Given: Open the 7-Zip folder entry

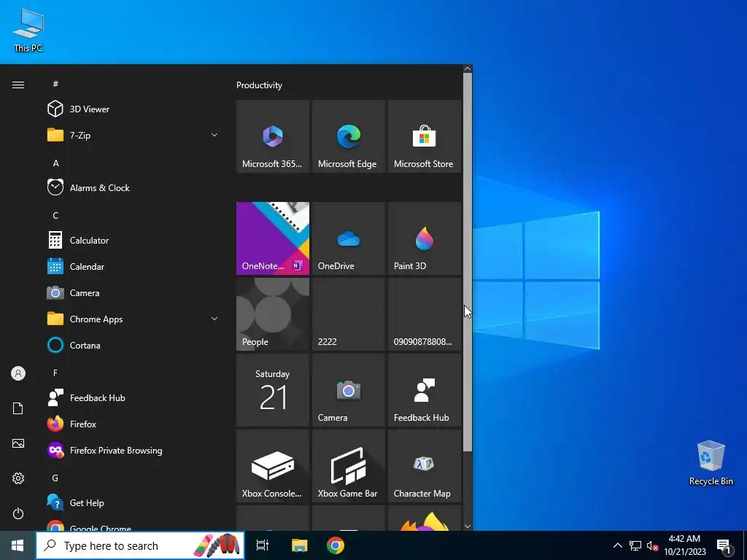Looking at the screenshot, I should click(x=133, y=135).
